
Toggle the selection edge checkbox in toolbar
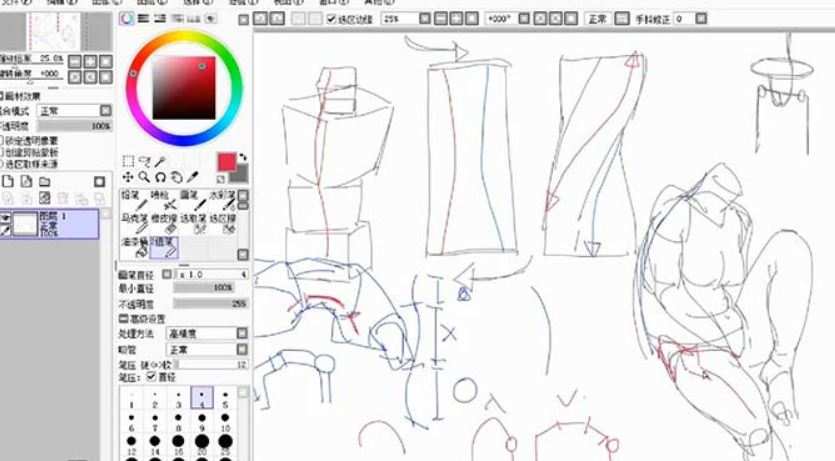coord(332,19)
